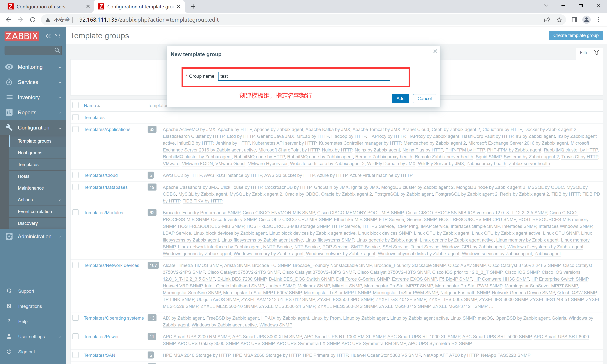
Task: Toggle the select-all checkbox in table header
Action: 75,105
